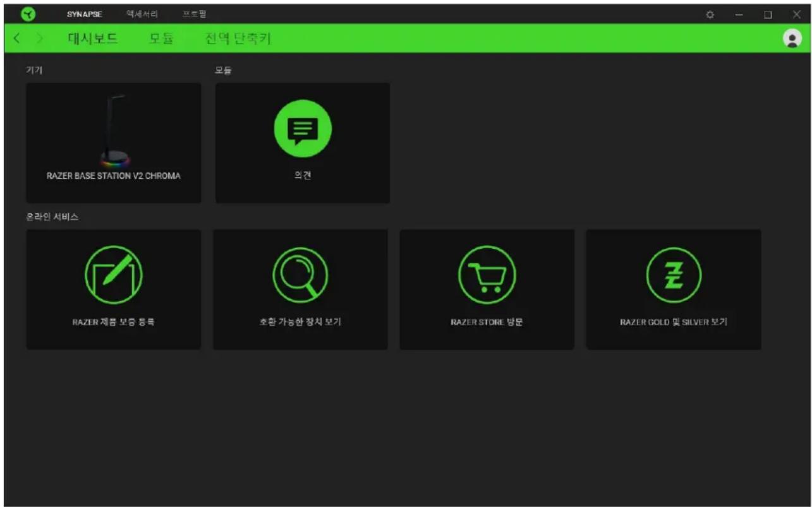Image resolution: width=812 pixels, height=507 pixels.
Task: Go back with the left arrow
Action: tap(17, 39)
